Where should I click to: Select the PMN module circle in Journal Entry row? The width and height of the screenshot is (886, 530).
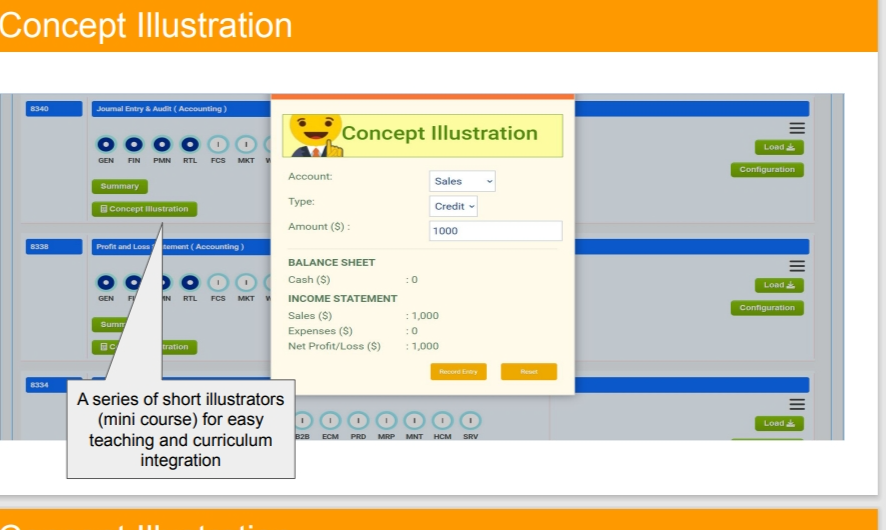tap(162, 143)
